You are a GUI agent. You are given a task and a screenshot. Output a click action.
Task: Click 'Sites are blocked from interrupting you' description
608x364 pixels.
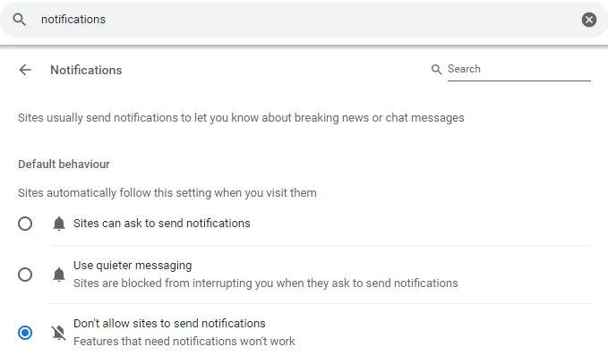pos(265,283)
